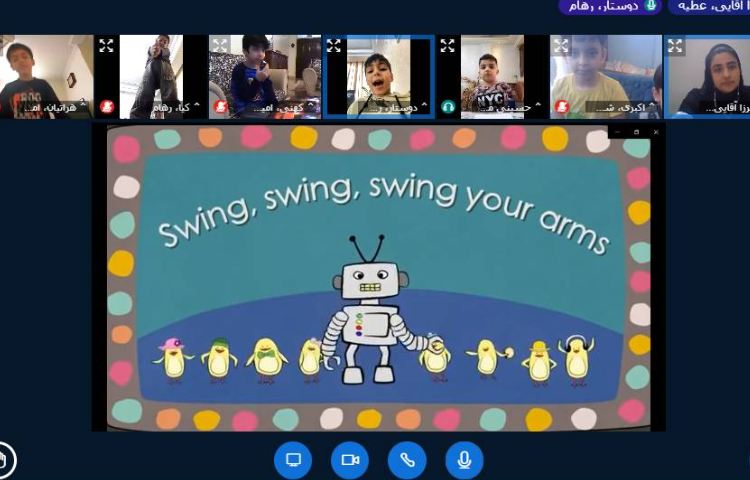Toggle the webcam sharing button
The height and width of the screenshot is (480, 750).
pyautogui.click(x=350, y=460)
